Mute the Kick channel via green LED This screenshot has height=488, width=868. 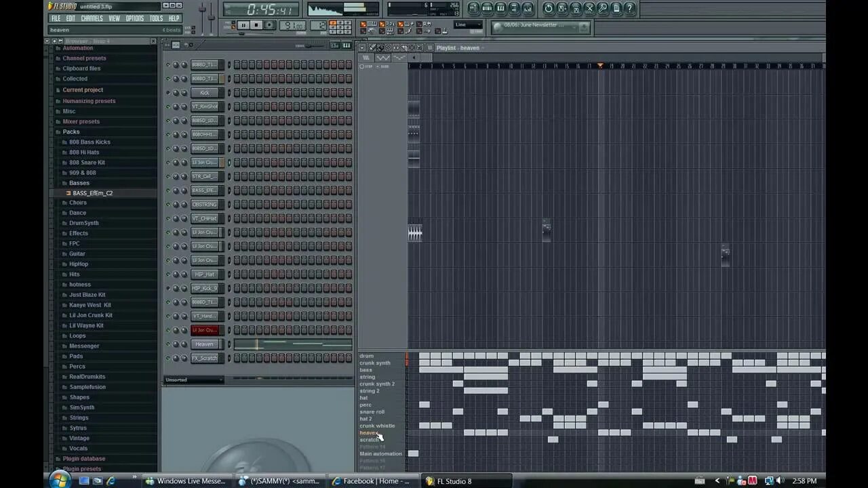[x=168, y=93]
